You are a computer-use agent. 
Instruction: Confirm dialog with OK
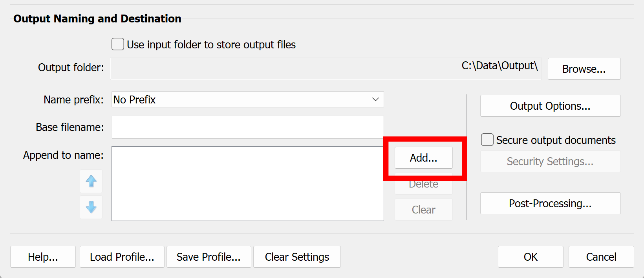531,257
